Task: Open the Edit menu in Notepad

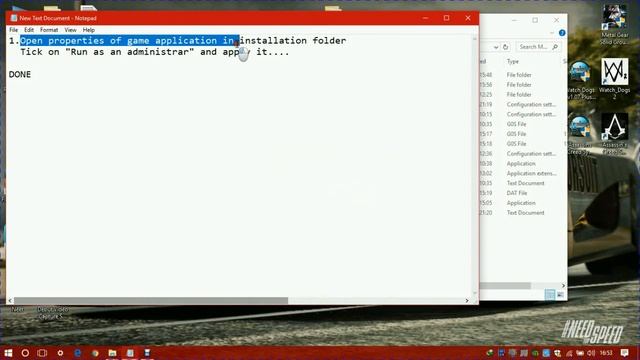Action: tap(29, 30)
